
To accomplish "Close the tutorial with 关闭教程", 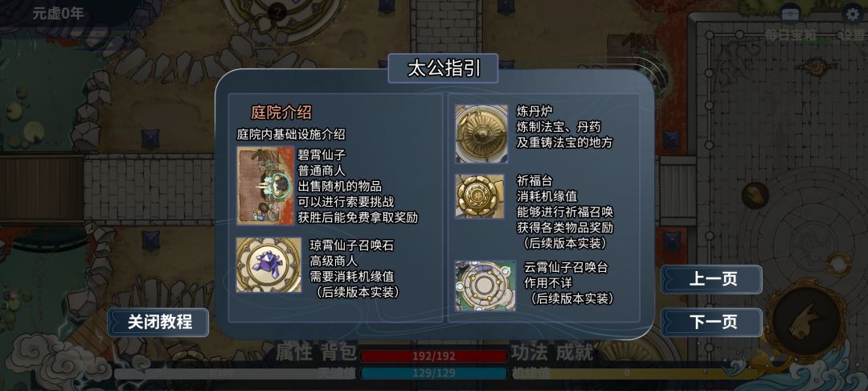I will 158,323.
